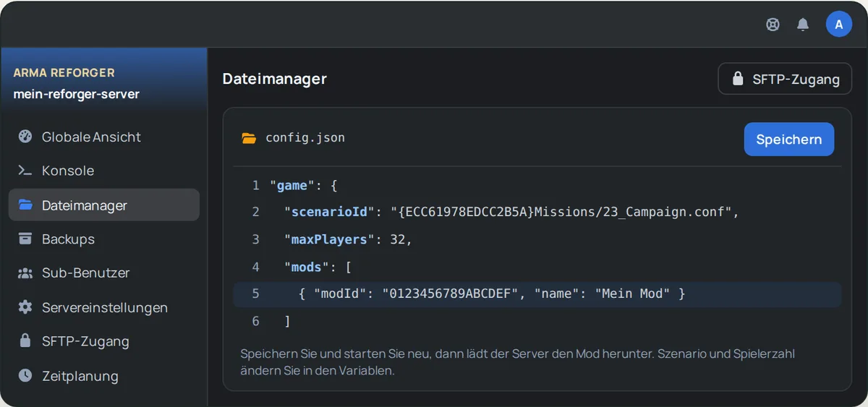Click the "Mein Mod" name value
The width and height of the screenshot is (868, 407).
(632, 294)
